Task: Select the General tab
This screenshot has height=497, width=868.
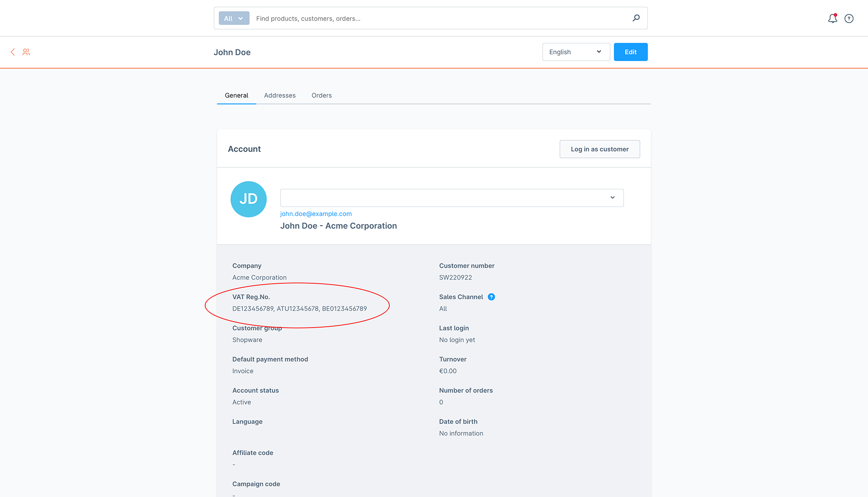Action: coord(237,95)
